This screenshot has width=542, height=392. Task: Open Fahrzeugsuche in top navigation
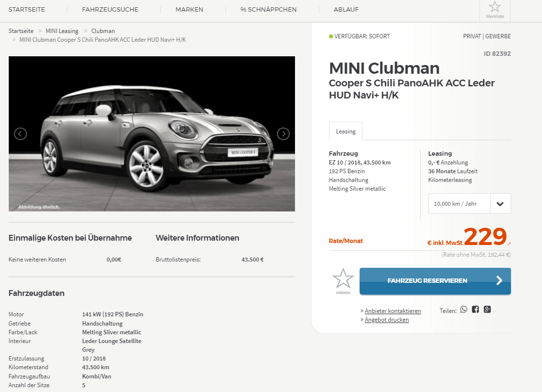click(110, 10)
